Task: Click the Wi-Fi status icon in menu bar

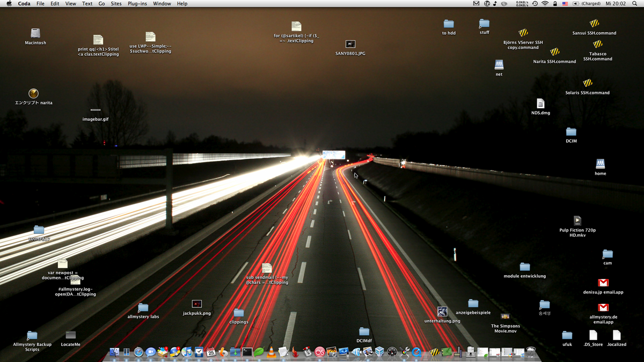Action: pos(545,4)
